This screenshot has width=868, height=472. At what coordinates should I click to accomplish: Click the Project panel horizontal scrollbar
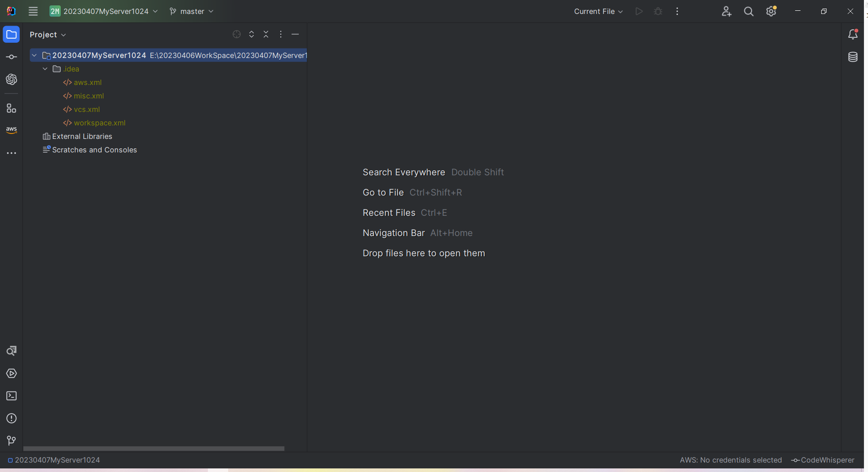(x=153, y=449)
